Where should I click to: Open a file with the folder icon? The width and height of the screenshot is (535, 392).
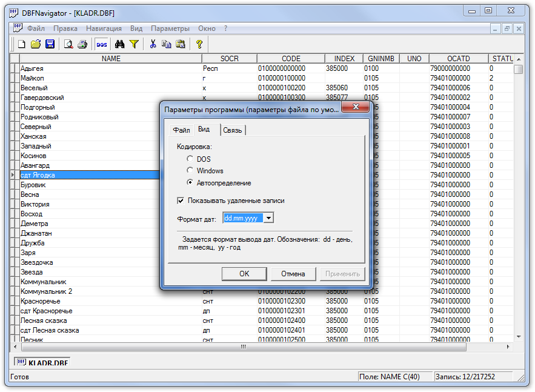pos(36,44)
